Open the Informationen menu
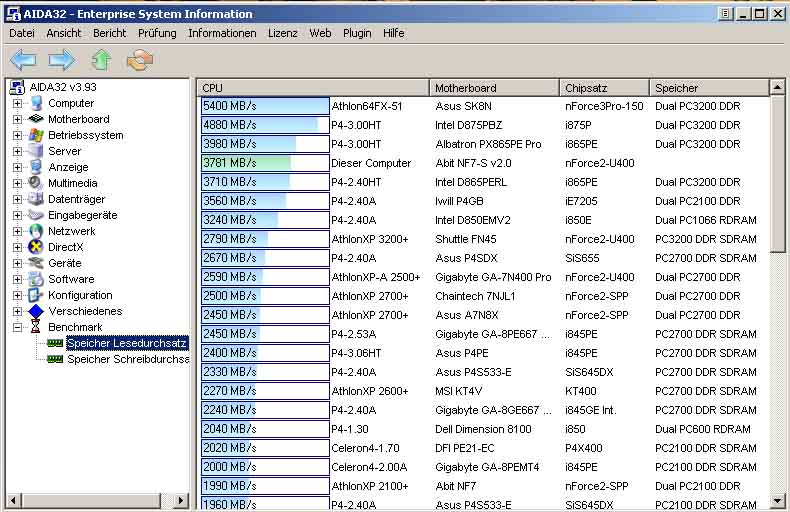 (222, 33)
